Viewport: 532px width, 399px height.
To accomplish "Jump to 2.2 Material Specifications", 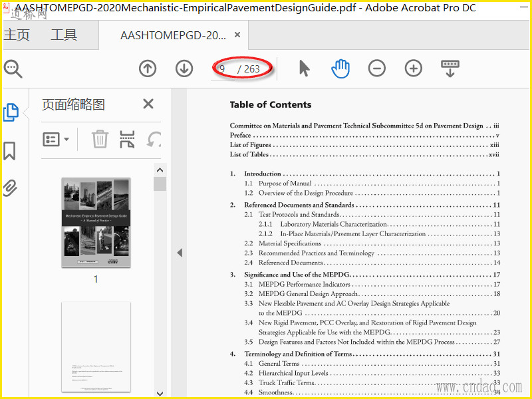I will 372,243.
